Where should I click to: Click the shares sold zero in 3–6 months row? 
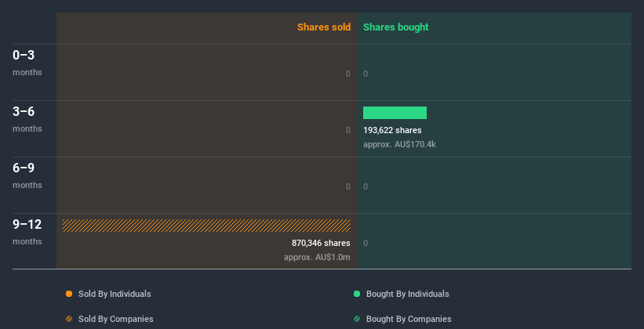348,130
